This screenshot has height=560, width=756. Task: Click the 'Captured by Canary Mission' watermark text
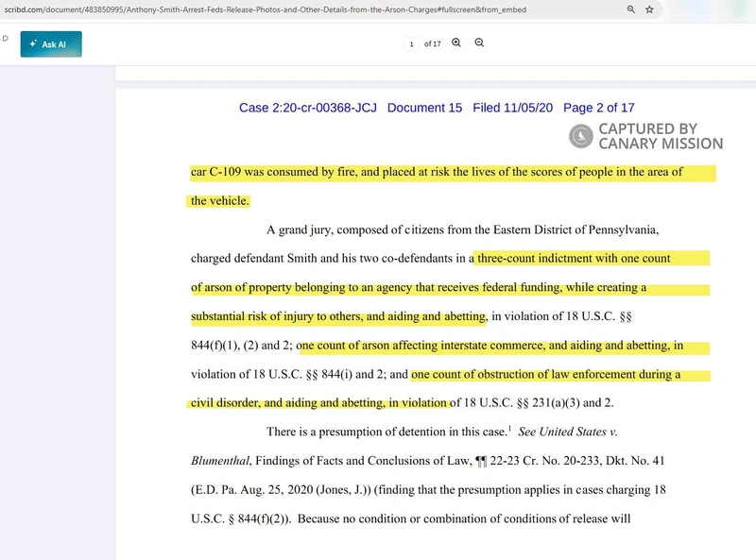coord(660,136)
